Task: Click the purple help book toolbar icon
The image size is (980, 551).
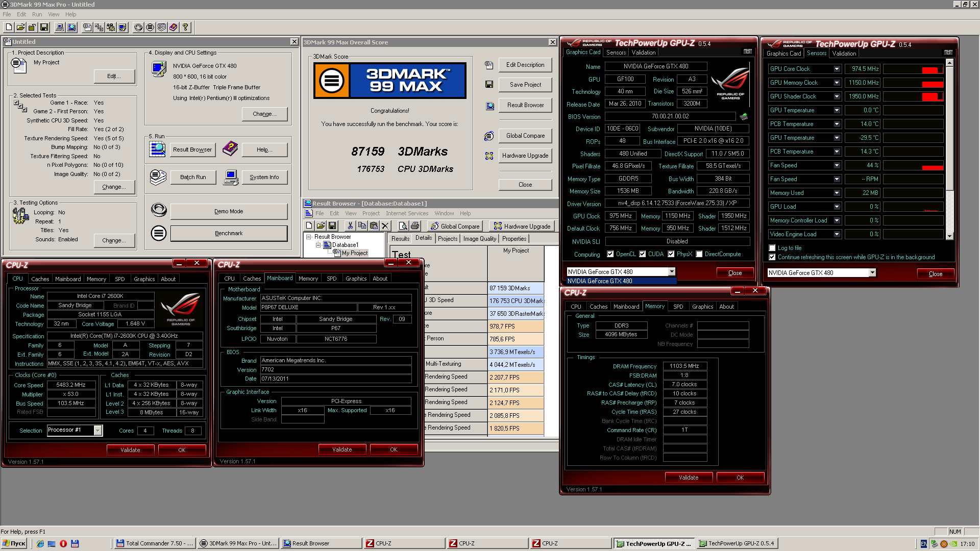Action: 174,28
